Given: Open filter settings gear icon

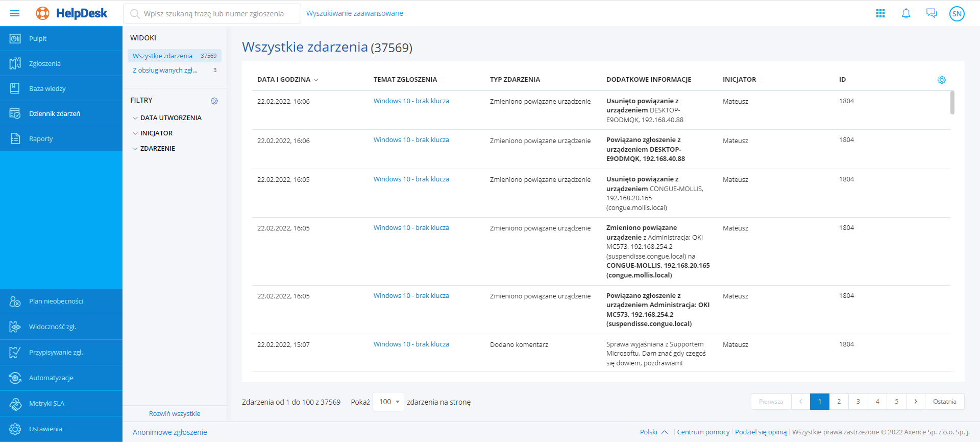Looking at the screenshot, I should 214,101.
